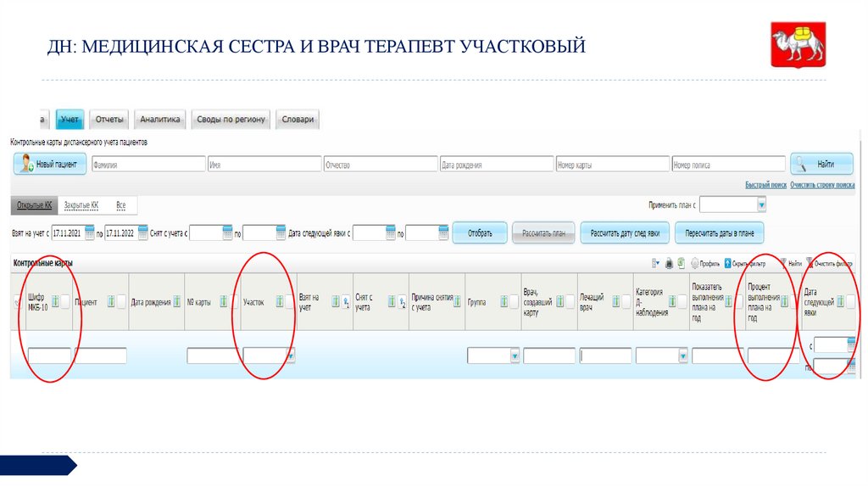
Task: Select Закрытые КК tab
Action: (x=81, y=205)
